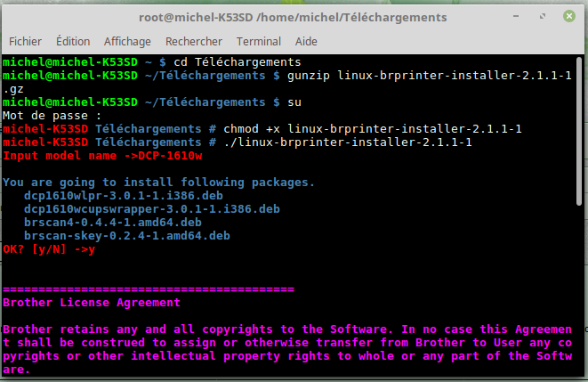This screenshot has height=382, width=588.
Task: Click the brscan-skey-0.2.4-1.amd64.deb line
Action: (127, 236)
